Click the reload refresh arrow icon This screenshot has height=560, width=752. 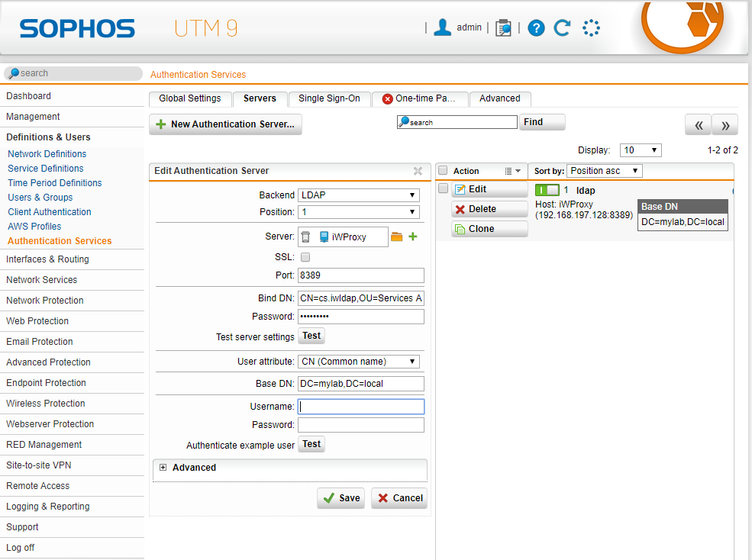(563, 28)
